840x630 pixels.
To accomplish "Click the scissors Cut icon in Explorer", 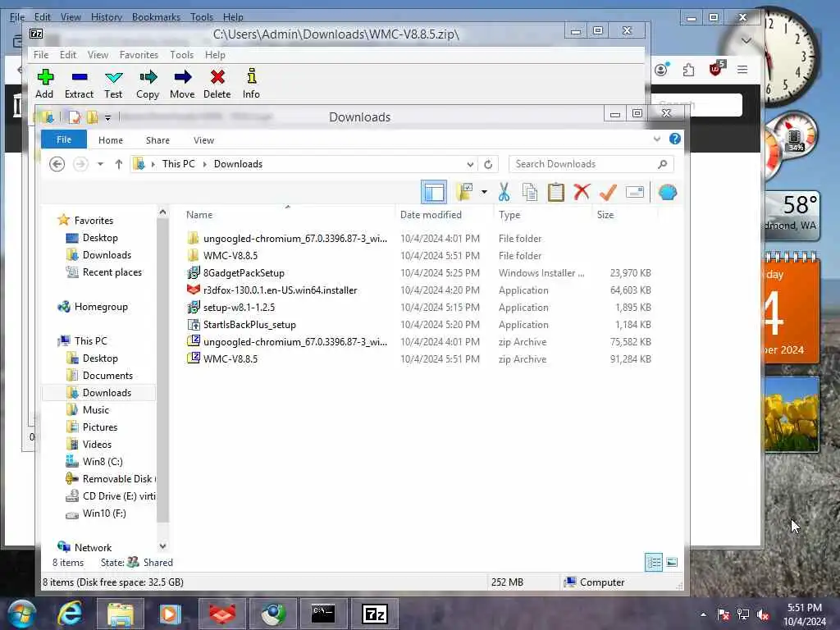I will pyautogui.click(x=504, y=192).
